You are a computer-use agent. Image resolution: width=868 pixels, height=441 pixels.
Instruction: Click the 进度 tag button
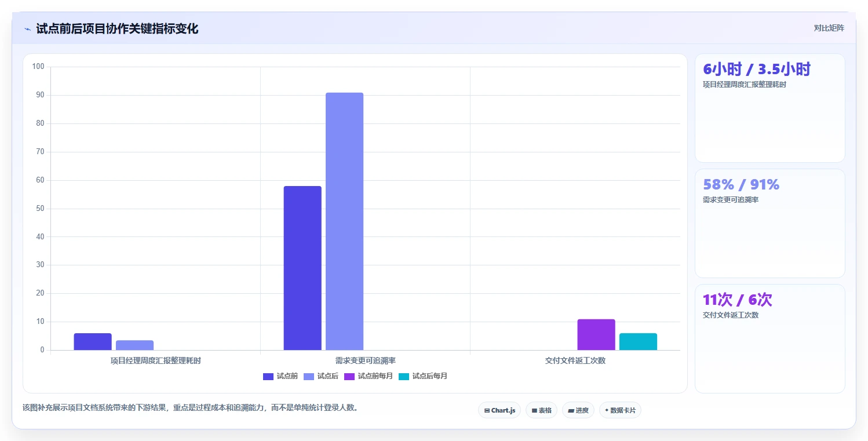click(578, 410)
